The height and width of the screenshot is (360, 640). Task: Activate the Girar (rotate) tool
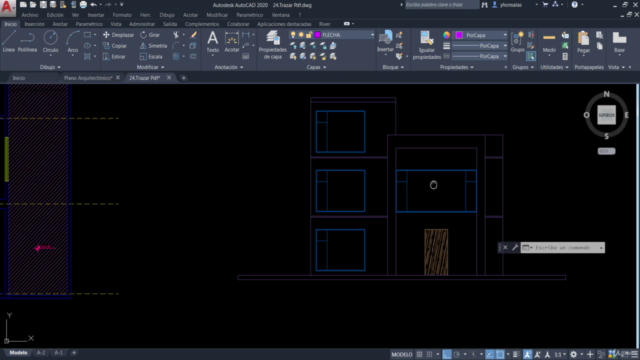click(x=150, y=35)
